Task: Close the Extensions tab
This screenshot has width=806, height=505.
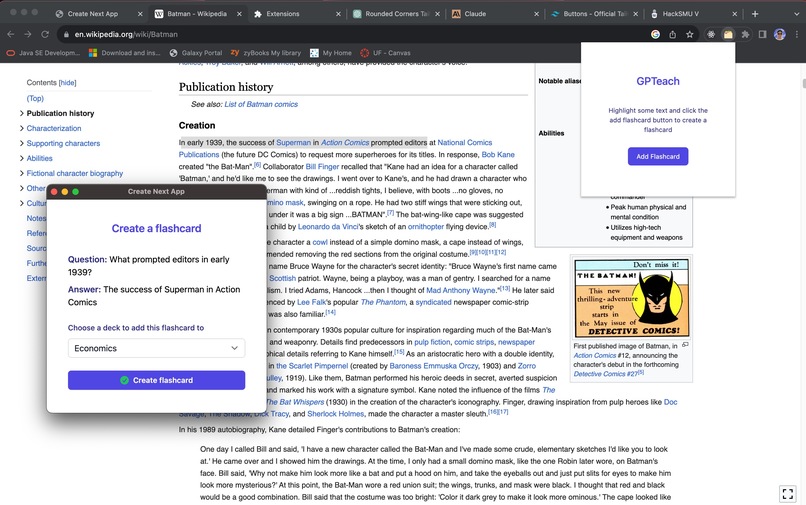Action: (x=338, y=14)
